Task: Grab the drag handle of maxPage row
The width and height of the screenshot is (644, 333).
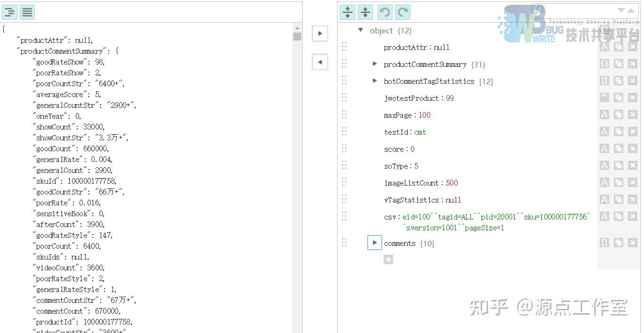Action: coord(344,114)
